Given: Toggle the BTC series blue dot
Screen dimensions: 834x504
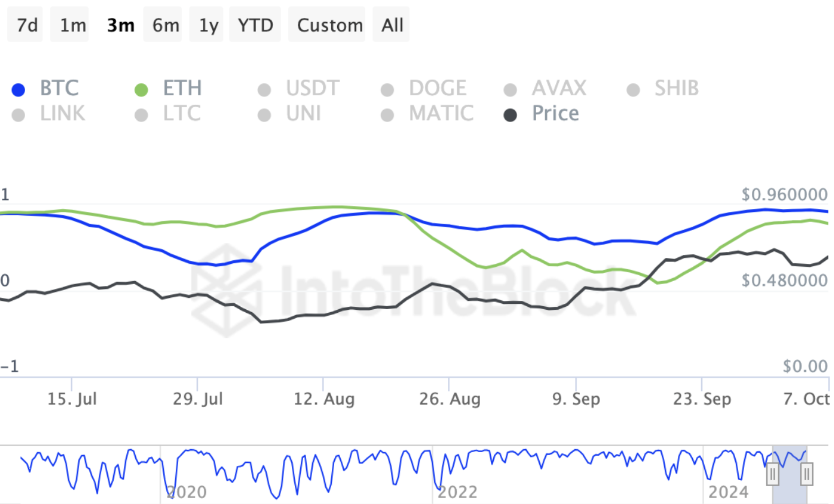Looking at the screenshot, I should pyautogui.click(x=18, y=90).
